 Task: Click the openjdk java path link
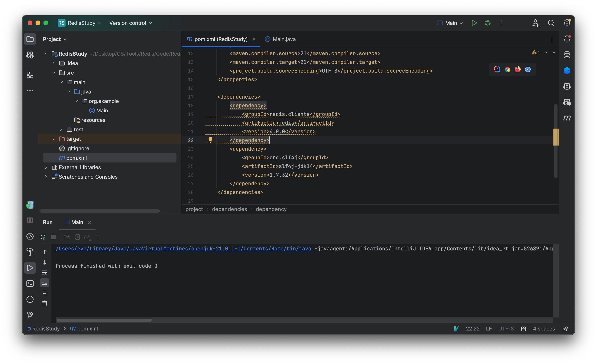point(183,249)
